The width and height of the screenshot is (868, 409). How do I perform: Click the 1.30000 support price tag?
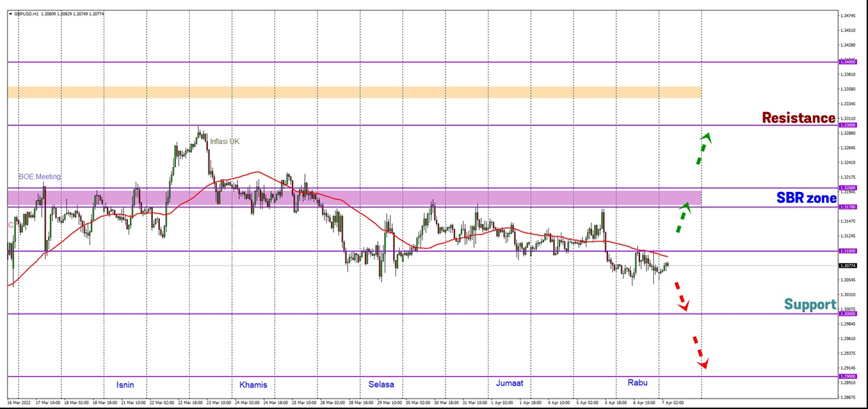click(x=848, y=314)
